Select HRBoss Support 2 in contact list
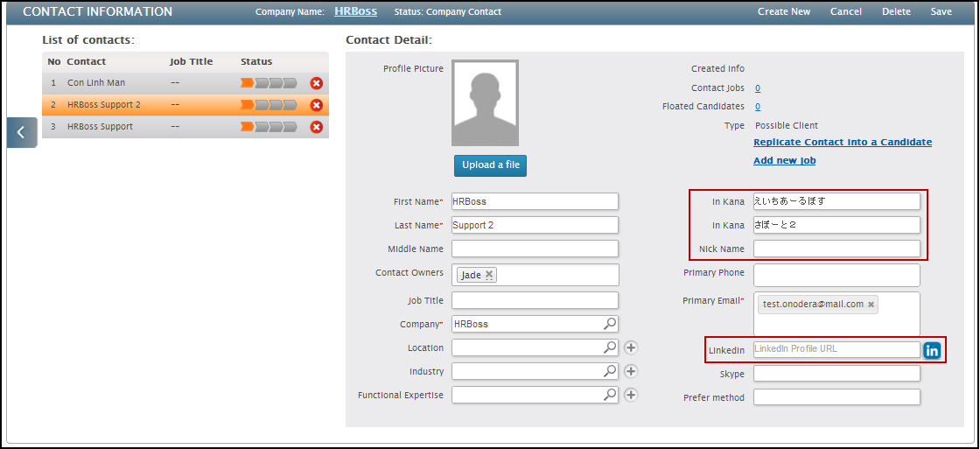980x449 pixels. 185,105
